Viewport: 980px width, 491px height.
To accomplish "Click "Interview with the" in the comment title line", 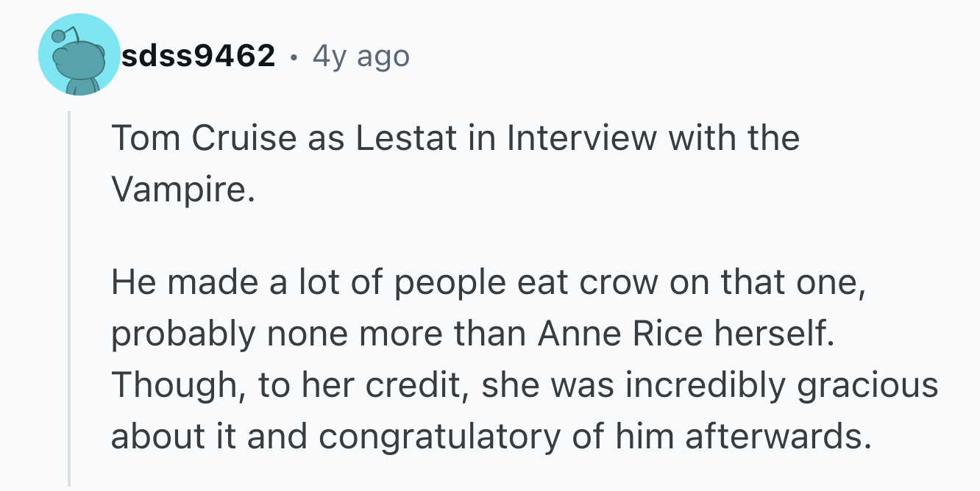I will pyautogui.click(x=653, y=138).
